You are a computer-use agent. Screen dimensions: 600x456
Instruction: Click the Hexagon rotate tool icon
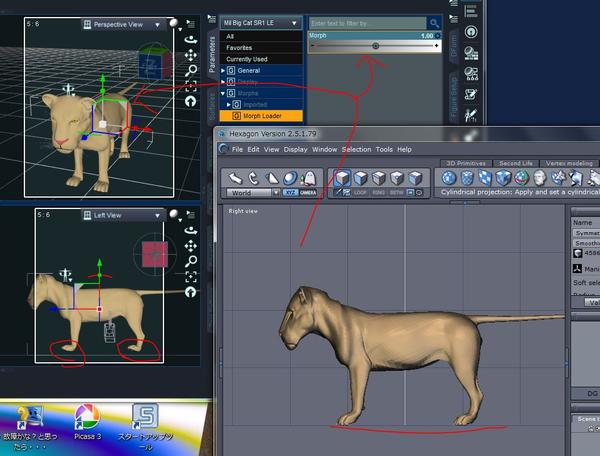click(x=253, y=178)
